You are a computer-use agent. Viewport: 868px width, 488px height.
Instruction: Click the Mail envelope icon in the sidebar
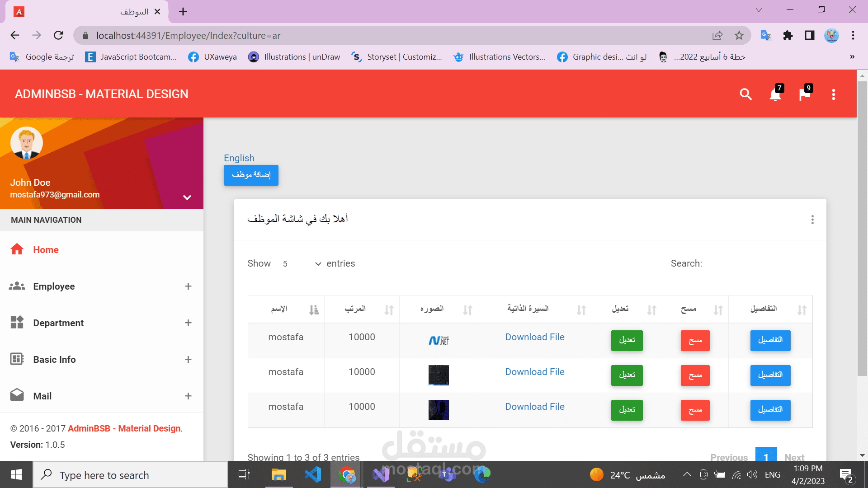17,395
